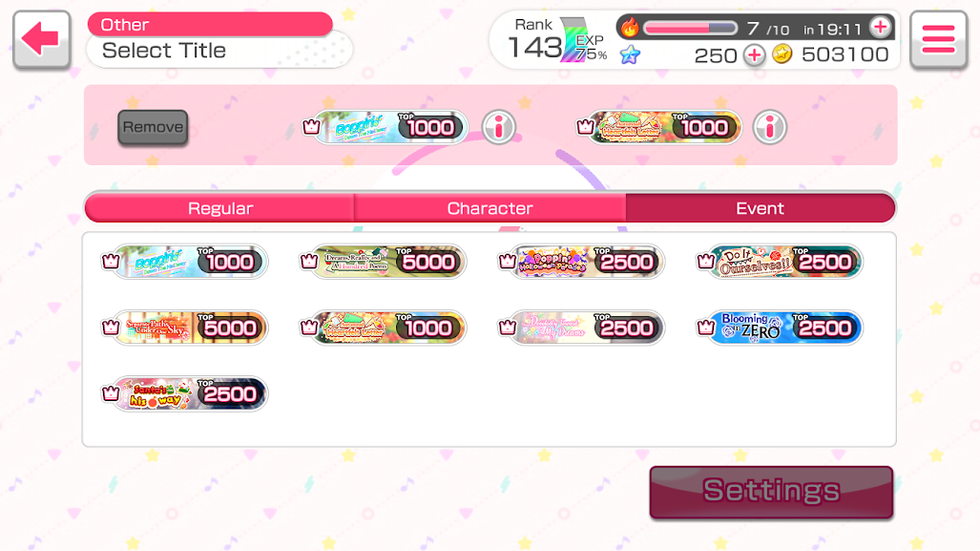Open info for second equipped Heartfelt Letter title
Viewport: 980px width, 551px height.
769,128
